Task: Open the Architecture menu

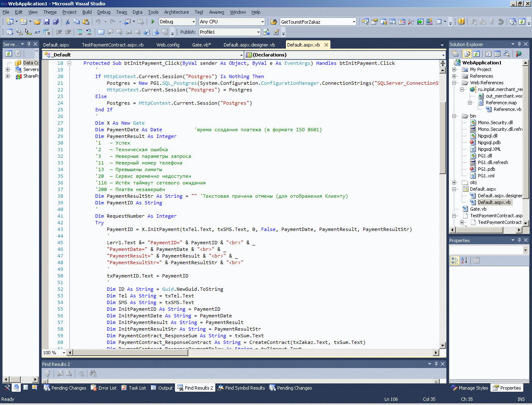Action: point(176,12)
